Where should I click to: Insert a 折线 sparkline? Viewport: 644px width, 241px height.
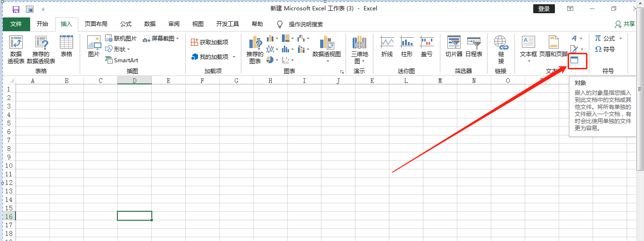click(x=387, y=46)
